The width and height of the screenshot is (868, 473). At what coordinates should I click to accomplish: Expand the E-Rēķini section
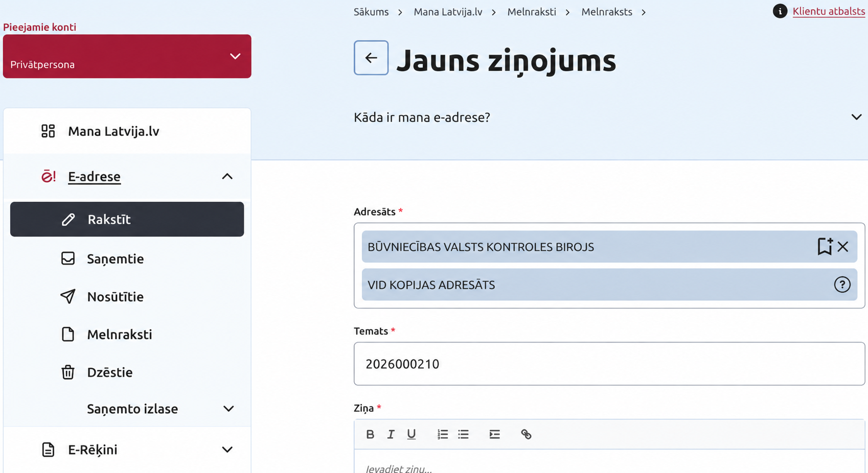227,450
